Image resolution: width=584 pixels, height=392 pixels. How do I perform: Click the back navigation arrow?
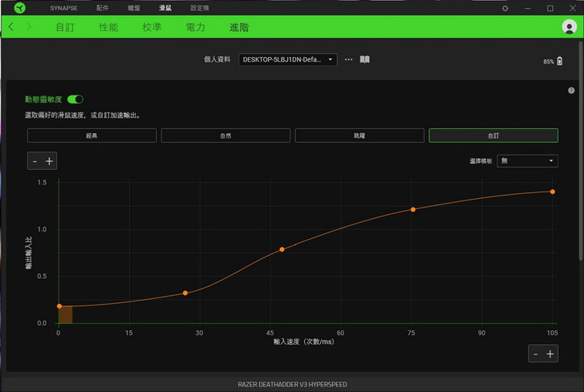tap(11, 27)
